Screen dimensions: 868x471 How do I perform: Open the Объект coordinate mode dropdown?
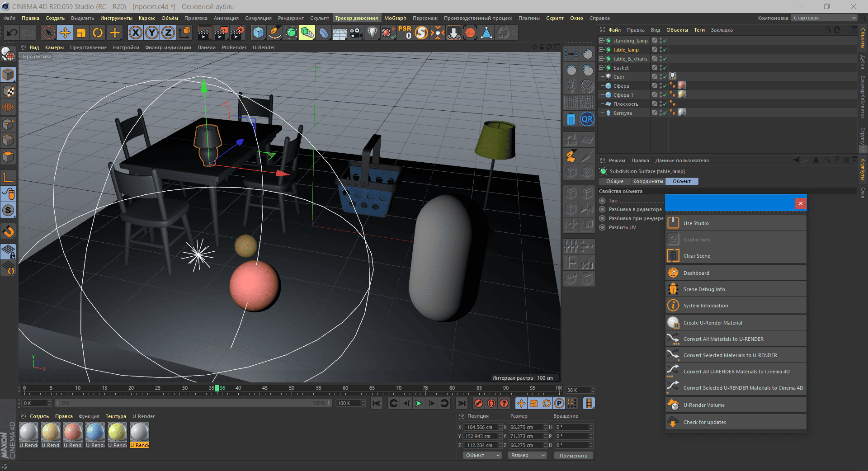click(x=482, y=455)
